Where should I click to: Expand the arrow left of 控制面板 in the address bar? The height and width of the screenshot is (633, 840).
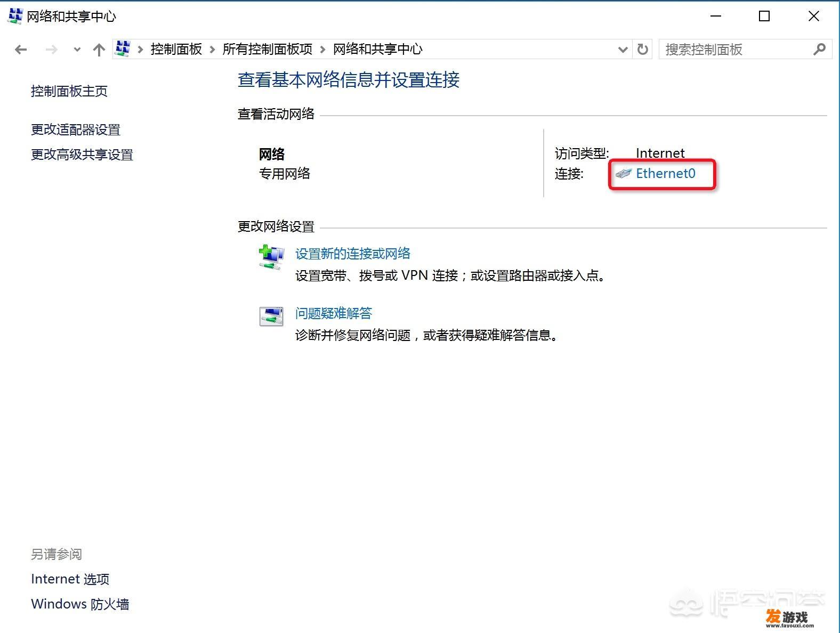pyautogui.click(x=141, y=50)
